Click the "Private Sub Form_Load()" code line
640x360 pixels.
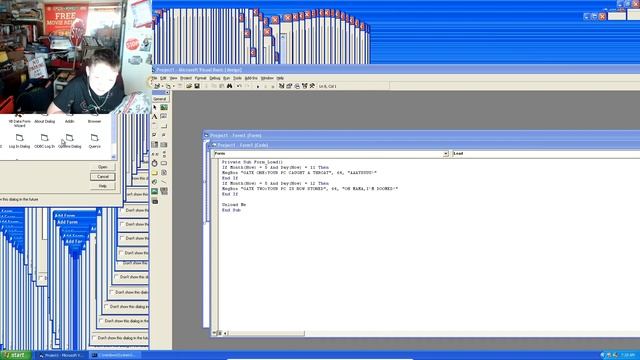(x=252, y=162)
